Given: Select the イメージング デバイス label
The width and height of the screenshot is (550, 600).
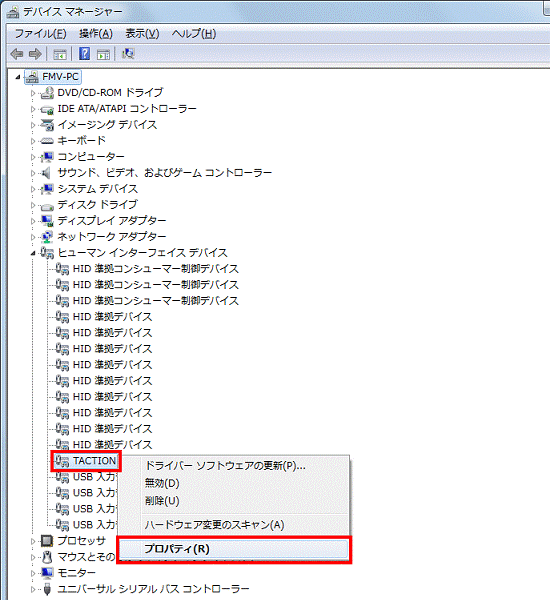Looking at the screenshot, I should [107, 125].
